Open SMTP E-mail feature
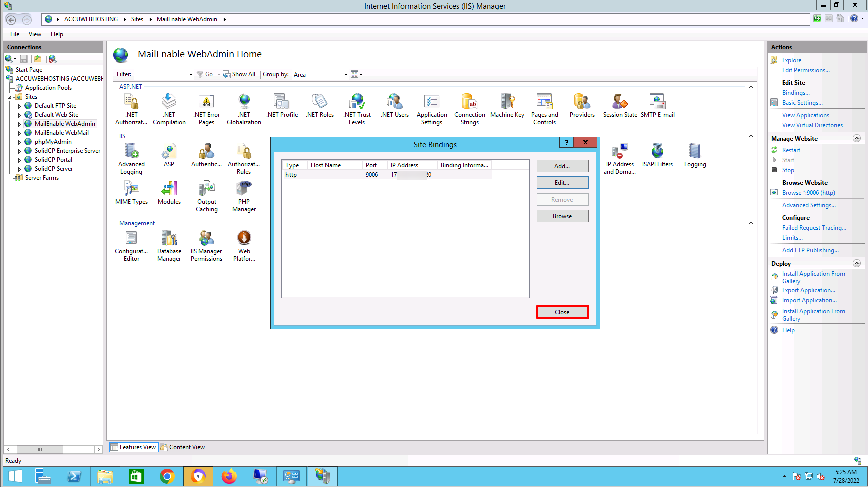This screenshot has width=868, height=487. (657, 106)
